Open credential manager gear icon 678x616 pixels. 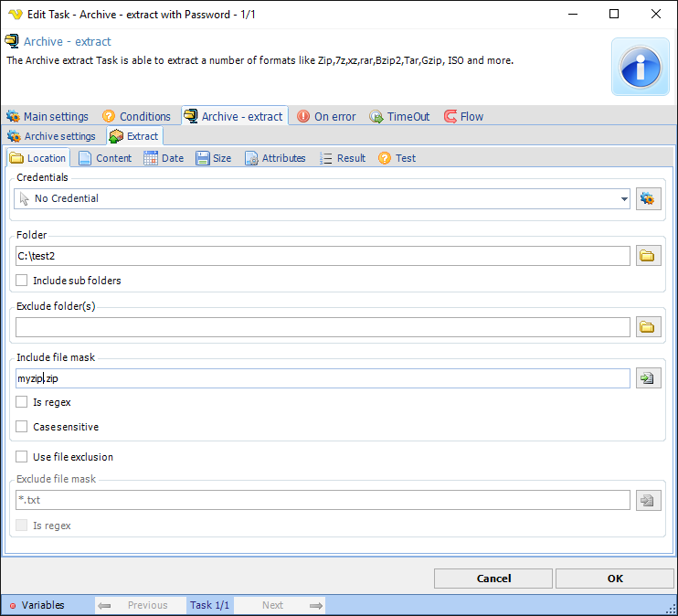[x=649, y=198]
